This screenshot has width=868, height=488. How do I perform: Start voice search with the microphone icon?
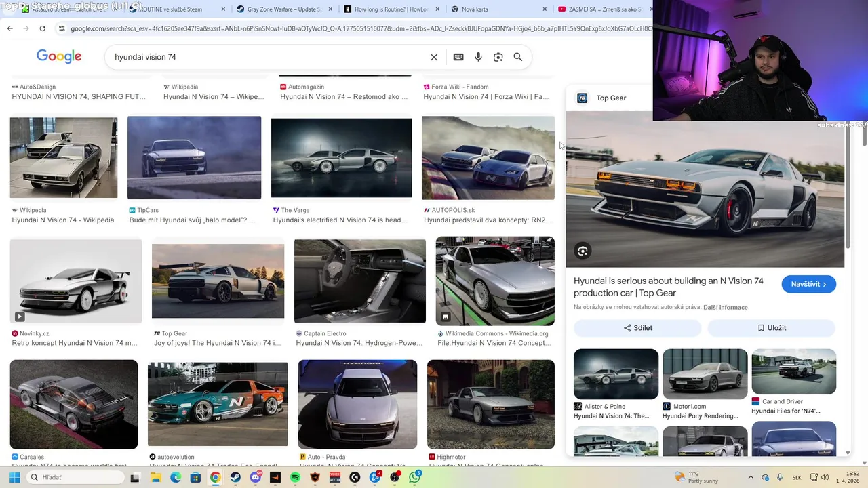pyautogui.click(x=478, y=57)
